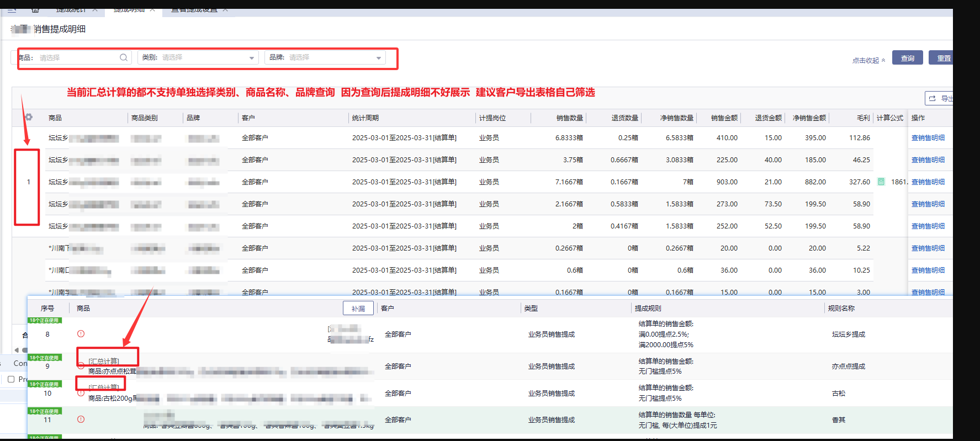Click the 重置 button
The image size is (980, 441).
coord(943,58)
